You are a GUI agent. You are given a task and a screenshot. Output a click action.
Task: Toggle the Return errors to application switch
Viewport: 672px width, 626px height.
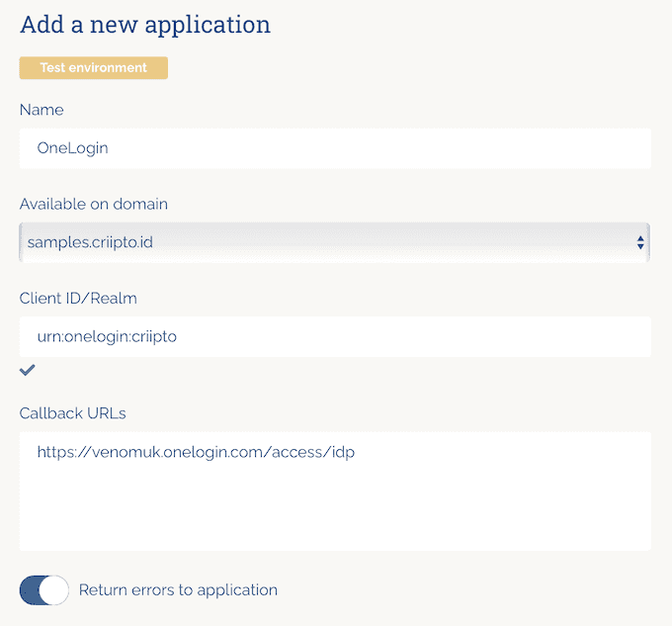[44, 590]
